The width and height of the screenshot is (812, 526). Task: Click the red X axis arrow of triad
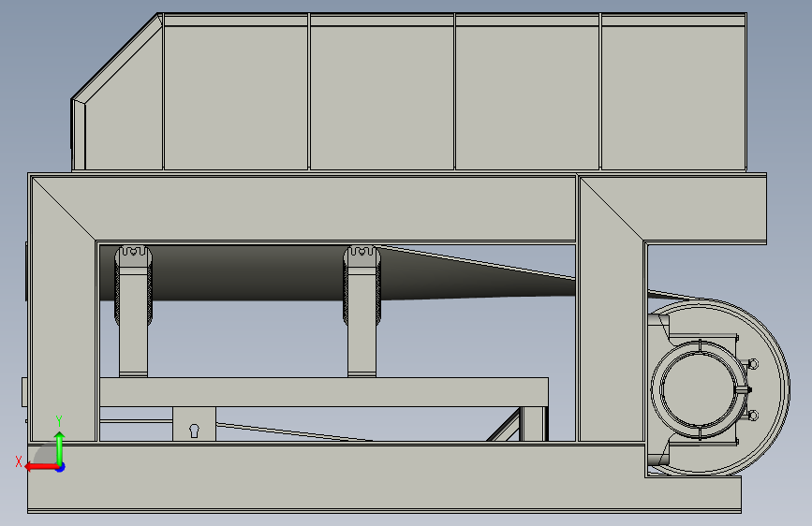pyautogui.click(x=41, y=467)
